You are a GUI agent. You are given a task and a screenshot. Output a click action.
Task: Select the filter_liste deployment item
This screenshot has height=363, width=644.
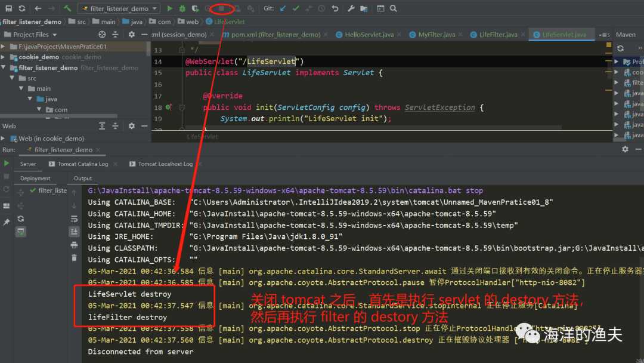pos(48,190)
